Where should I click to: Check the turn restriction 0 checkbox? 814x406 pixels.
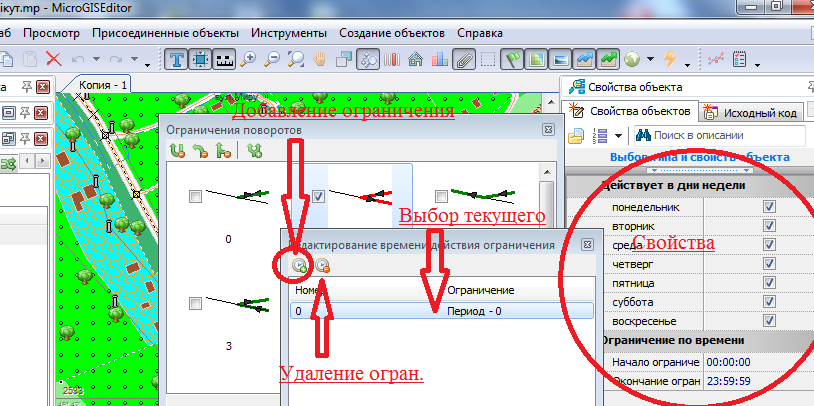(195, 198)
